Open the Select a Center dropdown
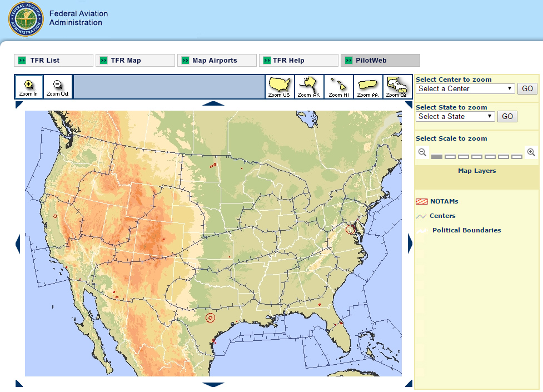The height and width of the screenshot is (392, 543). click(465, 88)
